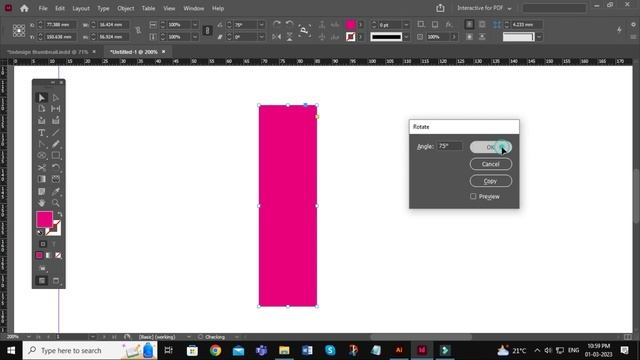The height and width of the screenshot is (360, 640).
Task: Toggle constrain proportions for scaling
Action: point(207,31)
